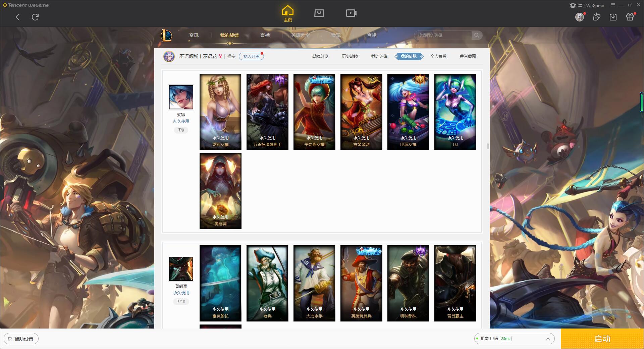The height and width of the screenshot is (349, 644).
Task: Open the 老兵 skin card
Action: pyautogui.click(x=267, y=283)
